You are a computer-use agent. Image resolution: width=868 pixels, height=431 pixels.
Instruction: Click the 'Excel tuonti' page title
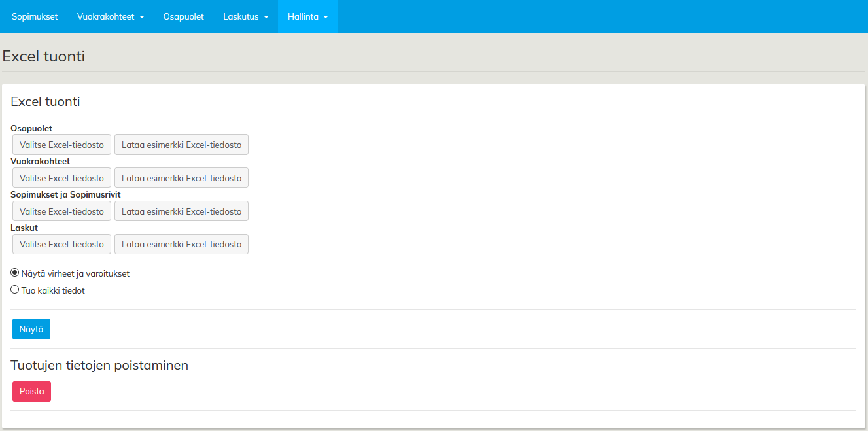[x=44, y=56]
